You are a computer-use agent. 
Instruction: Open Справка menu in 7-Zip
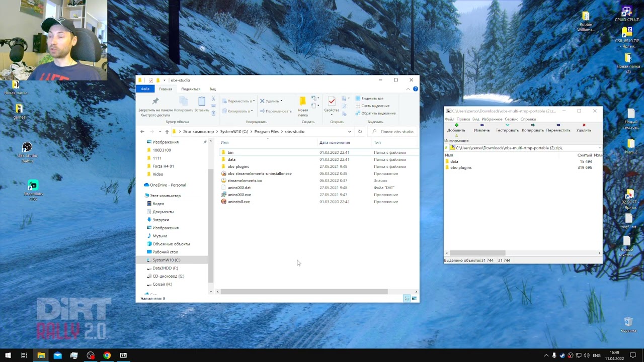tap(528, 119)
